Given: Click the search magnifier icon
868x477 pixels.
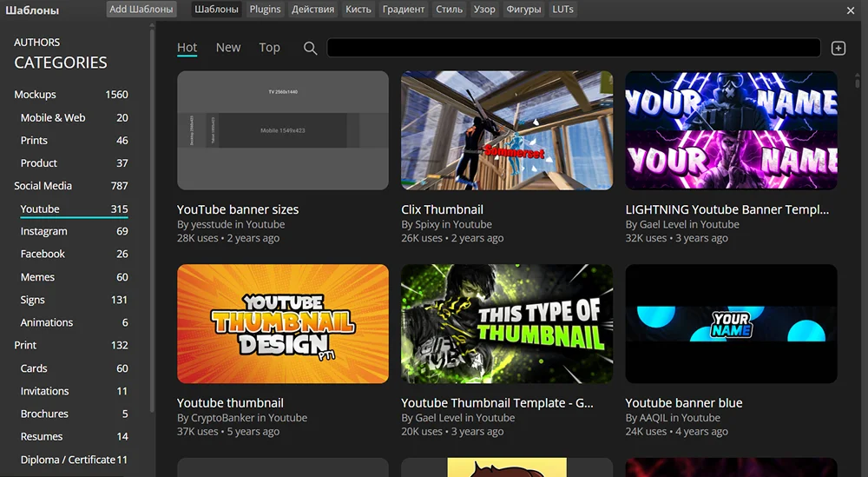Looking at the screenshot, I should [x=310, y=49].
